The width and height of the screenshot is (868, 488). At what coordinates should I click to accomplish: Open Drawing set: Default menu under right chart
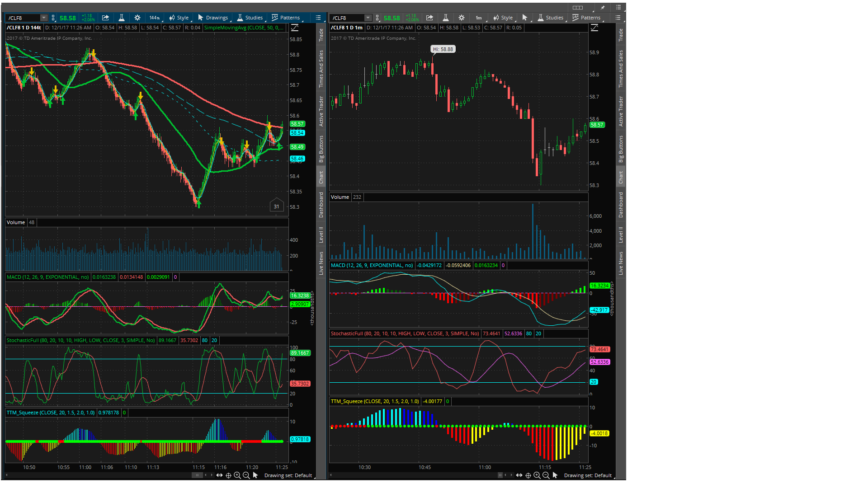coord(588,475)
